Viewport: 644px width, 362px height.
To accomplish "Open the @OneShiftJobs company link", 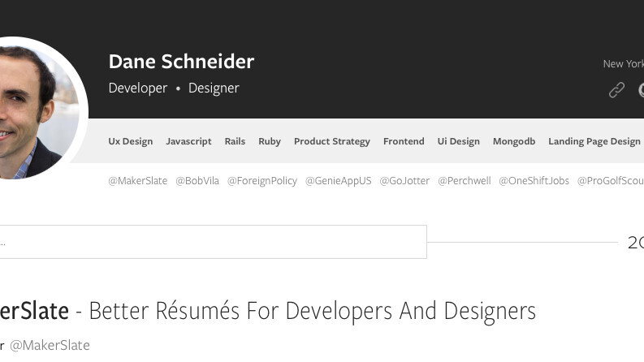I will pyautogui.click(x=534, y=181).
